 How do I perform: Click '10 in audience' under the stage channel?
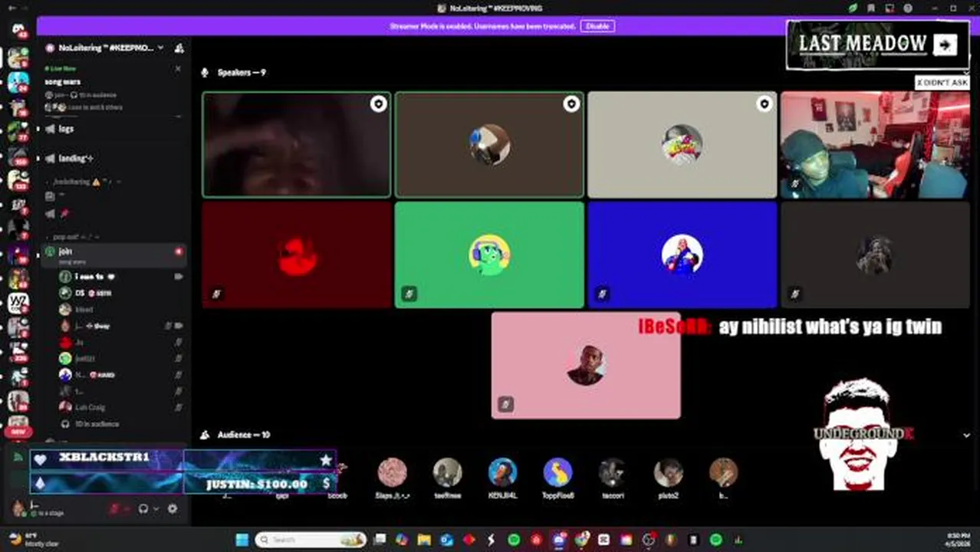coord(96,424)
